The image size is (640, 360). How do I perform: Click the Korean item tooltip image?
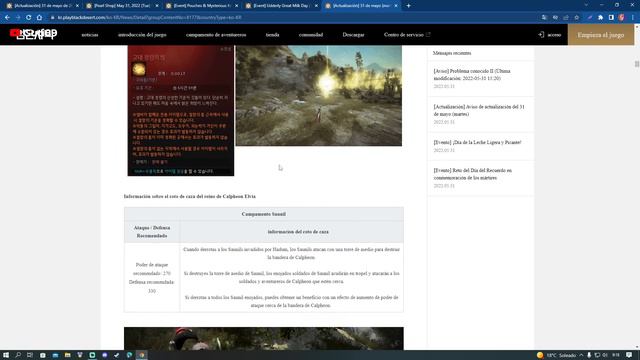click(x=181, y=111)
